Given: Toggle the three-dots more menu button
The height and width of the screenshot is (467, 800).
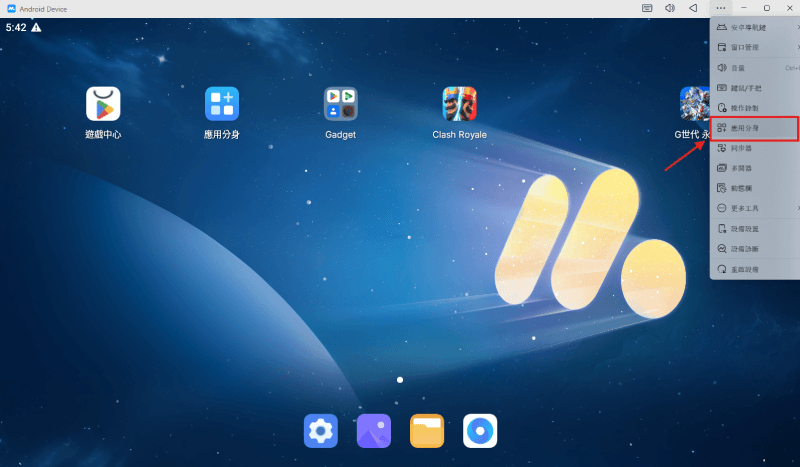Looking at the screenshot, I should coord(720,8).
